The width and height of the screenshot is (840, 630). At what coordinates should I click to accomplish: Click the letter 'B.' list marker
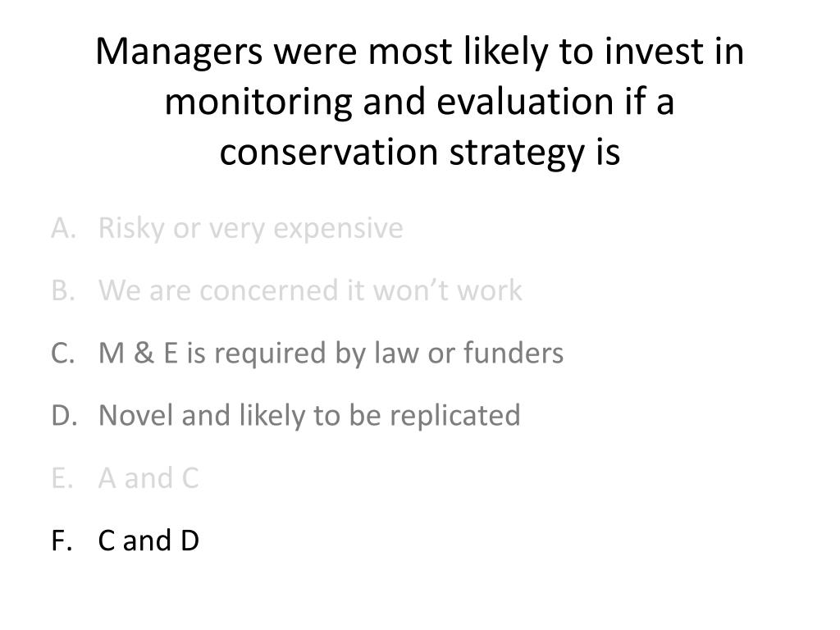coord(63,290)
